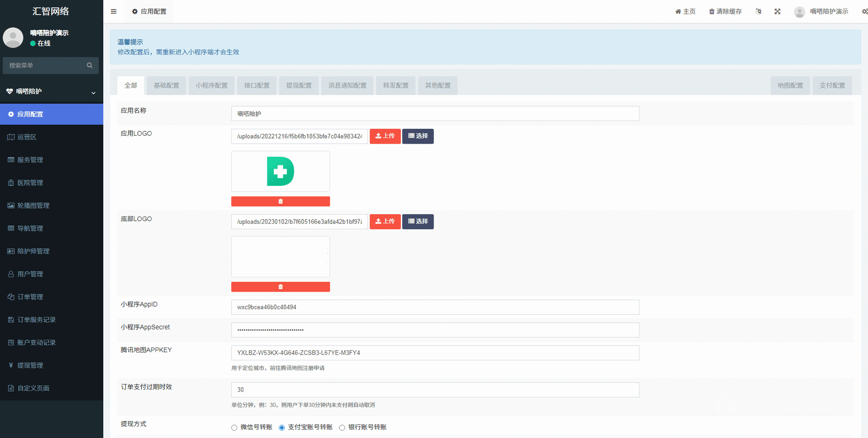Click 上传 button for 应用LOGO

[385, 136]
